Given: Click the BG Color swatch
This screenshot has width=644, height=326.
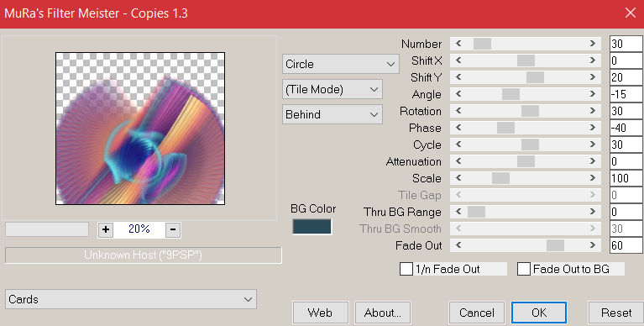Looking at the screenshot, I should coord(312,227).
